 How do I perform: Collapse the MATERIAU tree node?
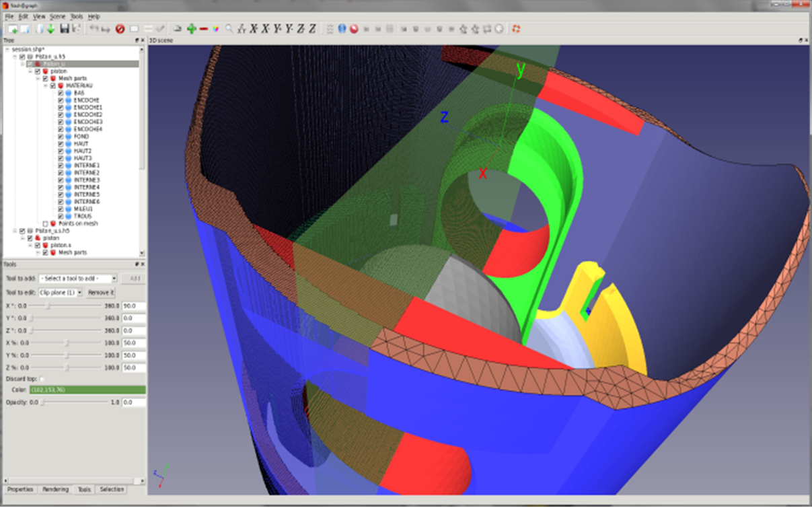point(46,86)
